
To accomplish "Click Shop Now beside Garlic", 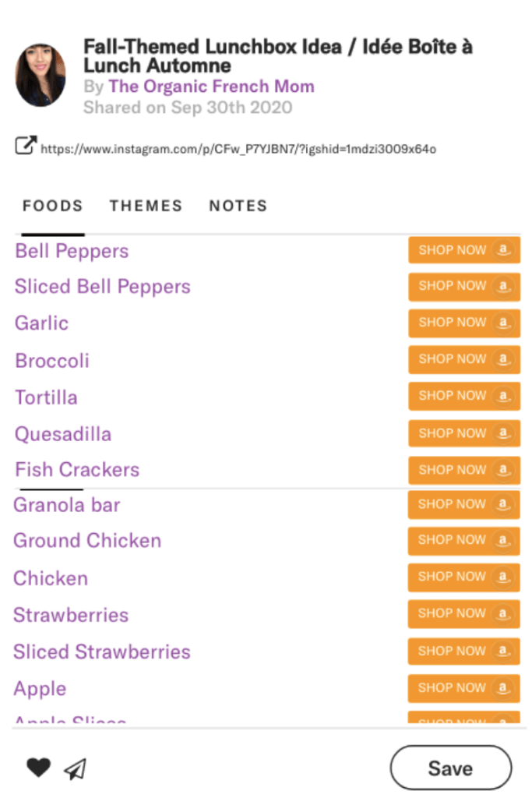I will point(463,323).
